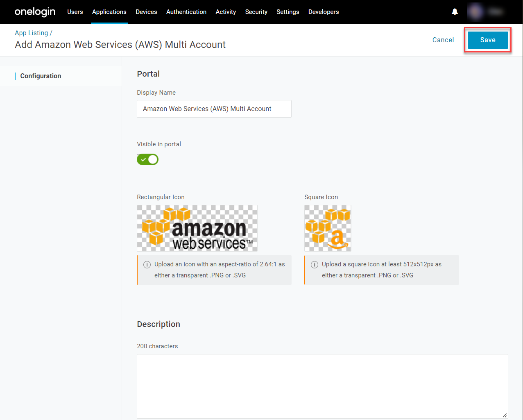Open the Developers menu
523x420 pixels.
(324, 12)
